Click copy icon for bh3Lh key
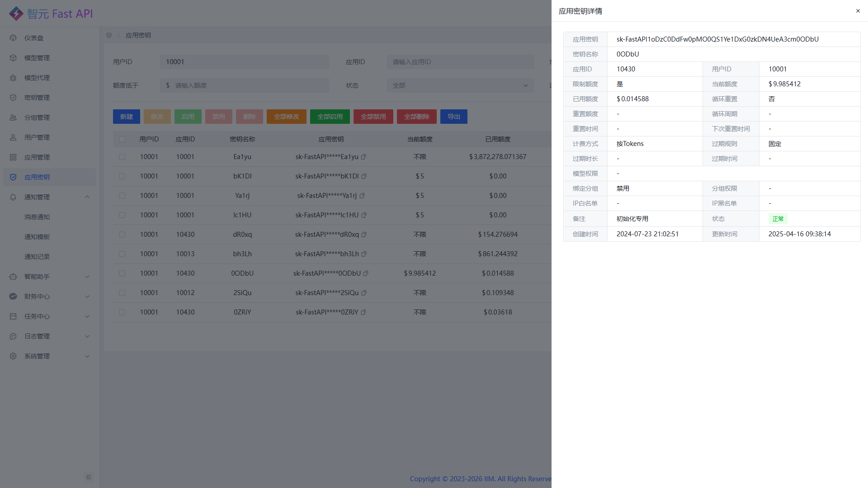The width and height of the screenshot is (868, 488). pos(364,254)
